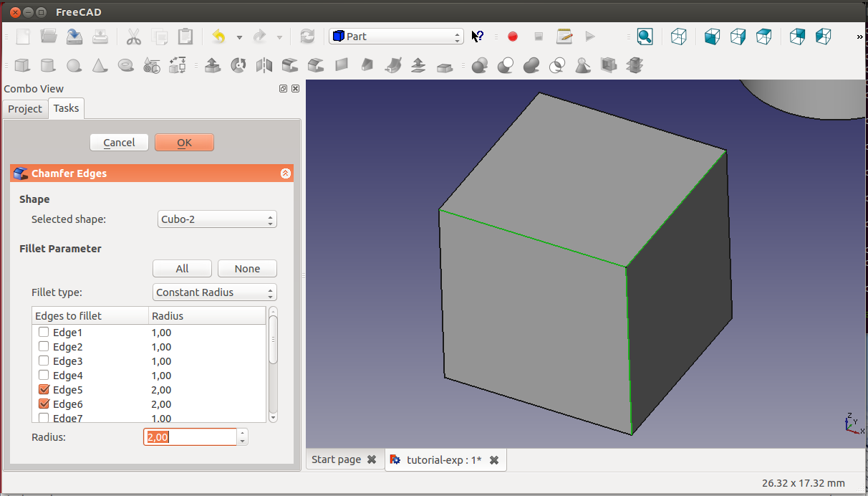
Task: Switch to axonometric view icon
Action: [678, 37]
